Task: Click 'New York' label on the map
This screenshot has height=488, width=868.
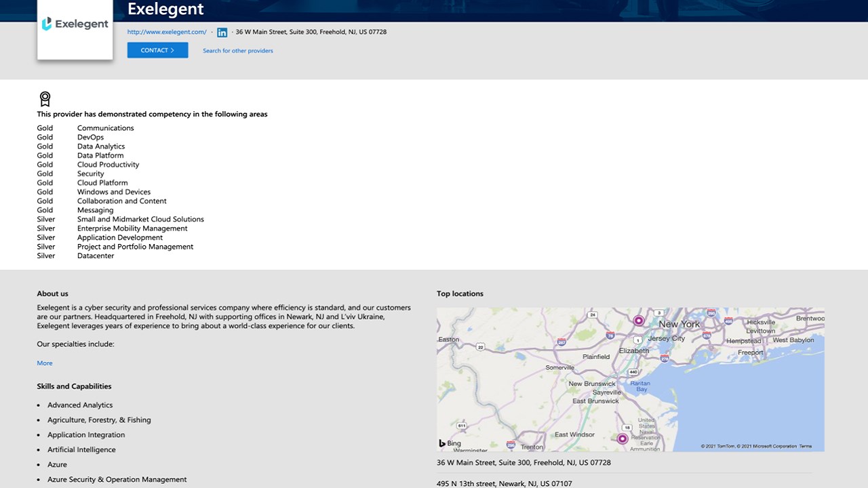Action: (x=679, y=325)
